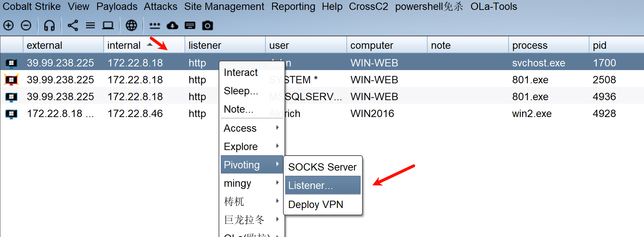Viewport: 644px width, 237px height.
Task: Switch to pivot graph view icon
Action: pyautogui.click(x=73, y=25)
